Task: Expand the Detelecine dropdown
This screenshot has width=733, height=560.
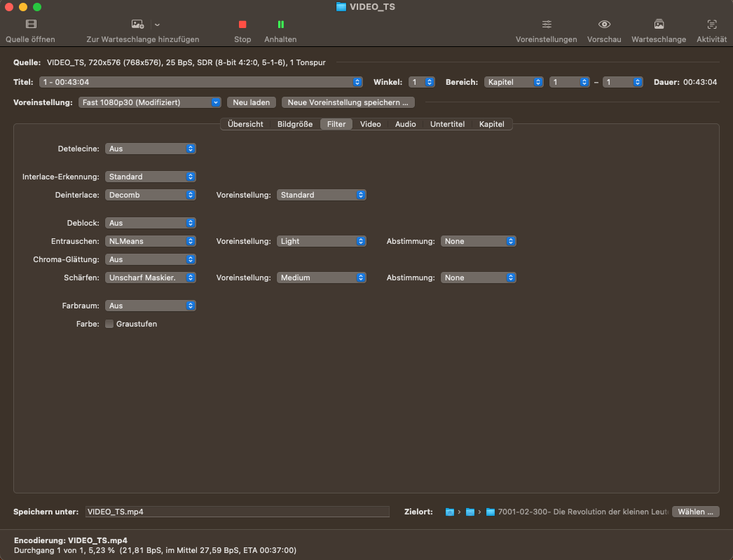Action: (150, 149)
